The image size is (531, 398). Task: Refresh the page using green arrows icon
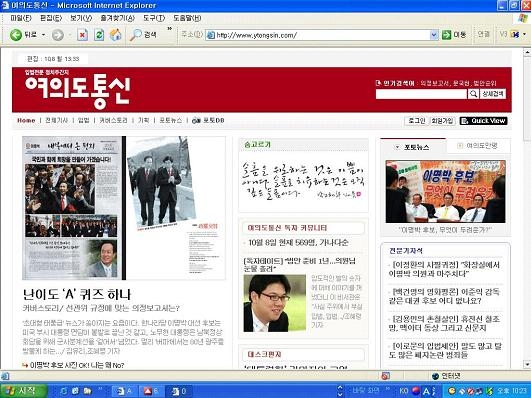[x=99, y=35]
